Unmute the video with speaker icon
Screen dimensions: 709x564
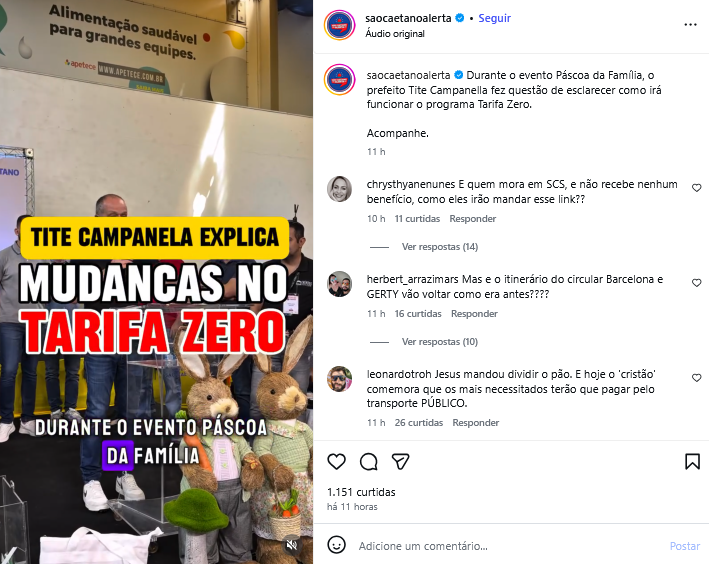292,545
